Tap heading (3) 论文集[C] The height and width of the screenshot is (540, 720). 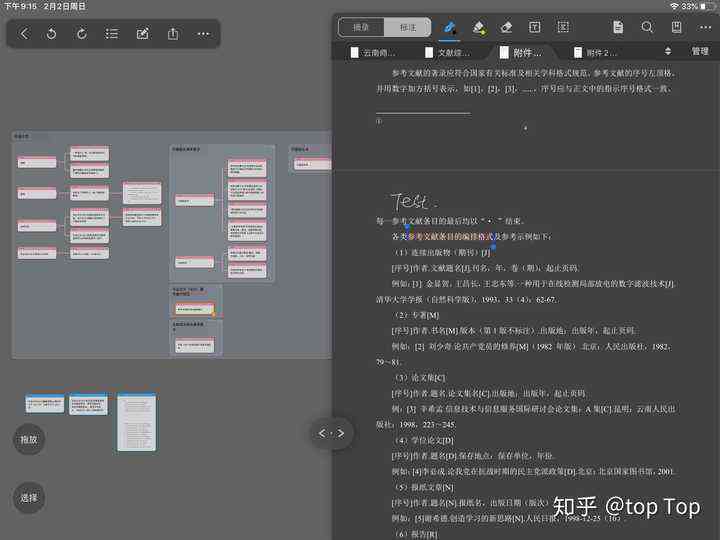click(x=419, y=377)
